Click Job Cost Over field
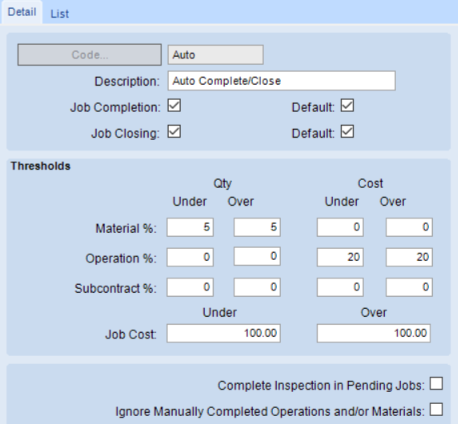The image size is (458, 424). [374, 333]
